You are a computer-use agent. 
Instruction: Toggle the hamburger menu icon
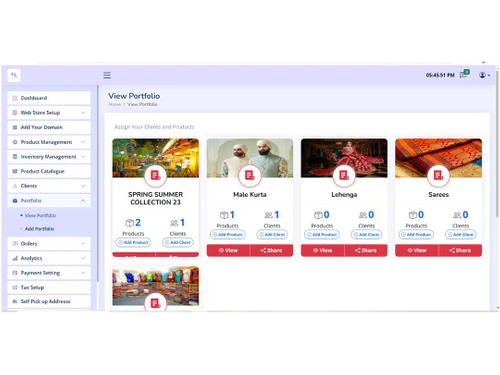coord(107,75)
